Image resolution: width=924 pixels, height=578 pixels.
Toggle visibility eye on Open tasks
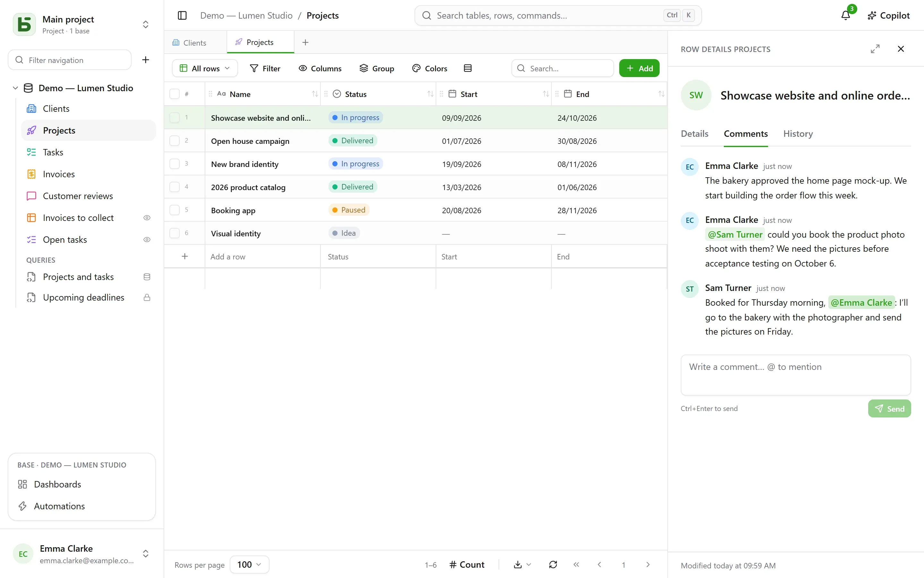147,240
